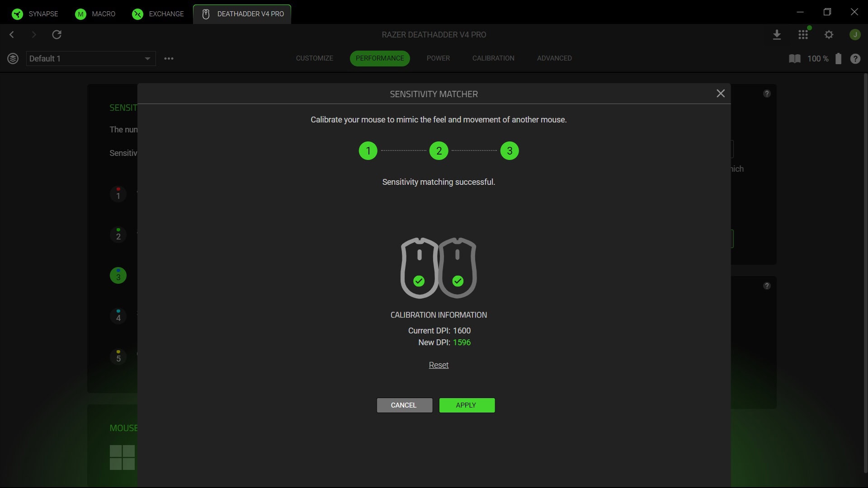Viewport: 868px width, 488px height.
Task: Click step 3 circle in matcher
Action: click(509, 150)
